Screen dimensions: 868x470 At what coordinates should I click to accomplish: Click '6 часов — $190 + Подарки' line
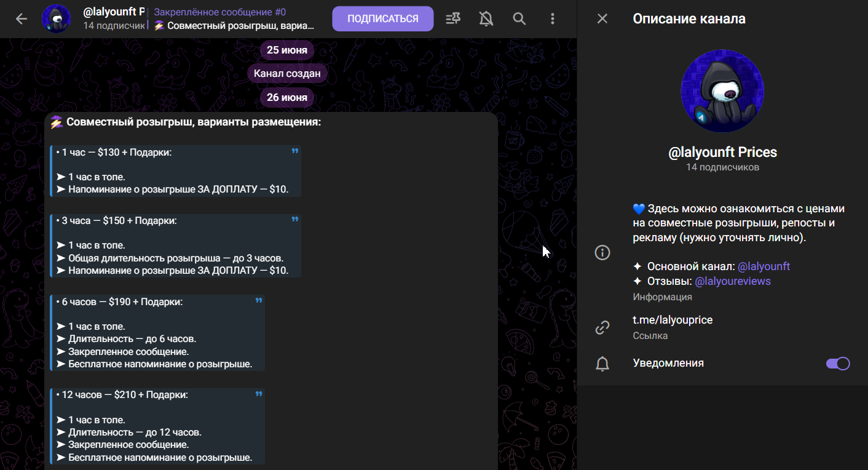[x=119, y=301]
